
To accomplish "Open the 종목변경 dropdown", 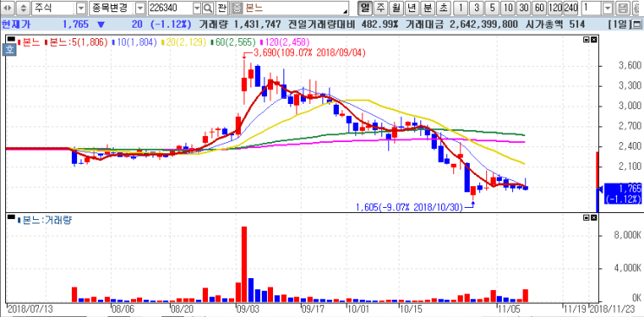I will pyautogui.click(x=140, y=8).
